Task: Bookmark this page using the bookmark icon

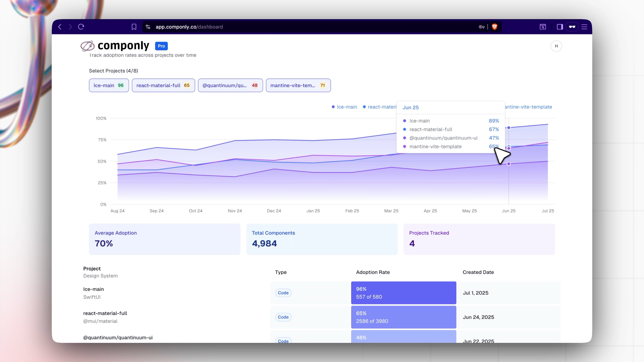Action: pos(134,27)
